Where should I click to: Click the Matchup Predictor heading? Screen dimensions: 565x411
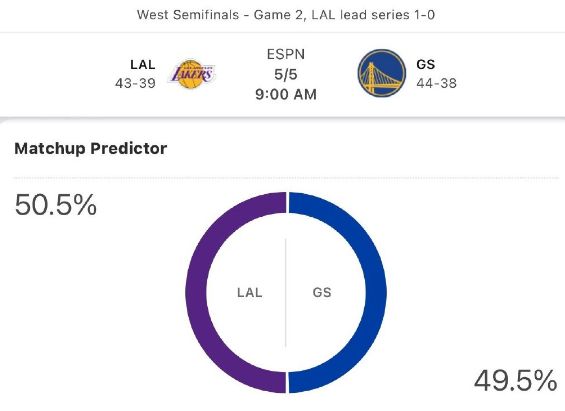click(x=90, y=148)
